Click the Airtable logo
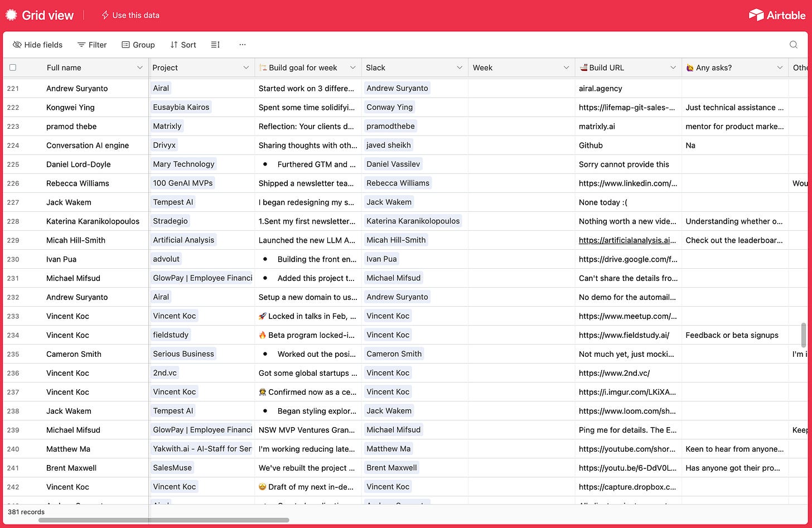812x528 pixels. [777, 15]
